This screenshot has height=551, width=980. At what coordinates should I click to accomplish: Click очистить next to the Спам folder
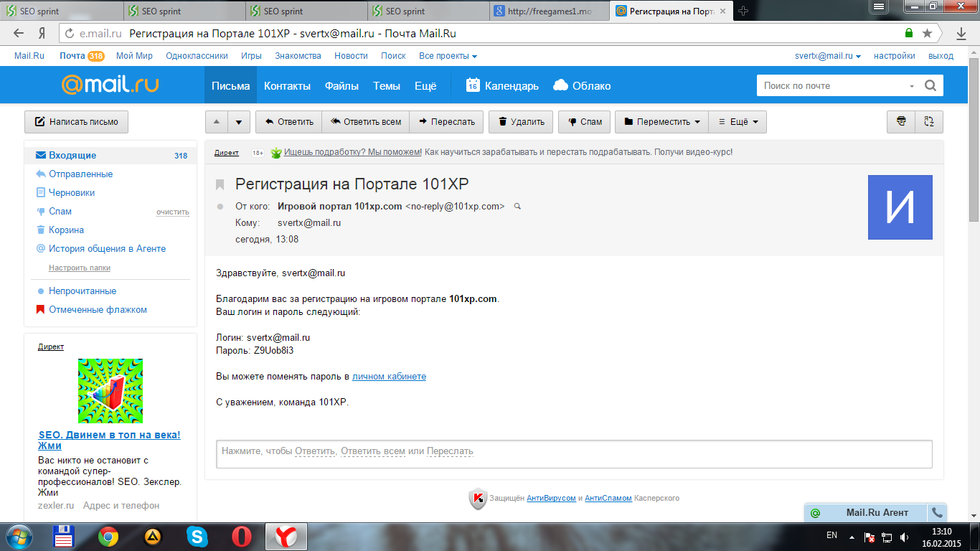[173, 212]
